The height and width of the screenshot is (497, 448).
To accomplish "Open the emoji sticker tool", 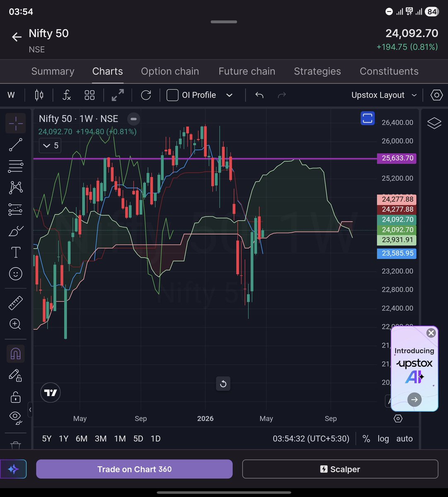I will (x=16, y=274).
